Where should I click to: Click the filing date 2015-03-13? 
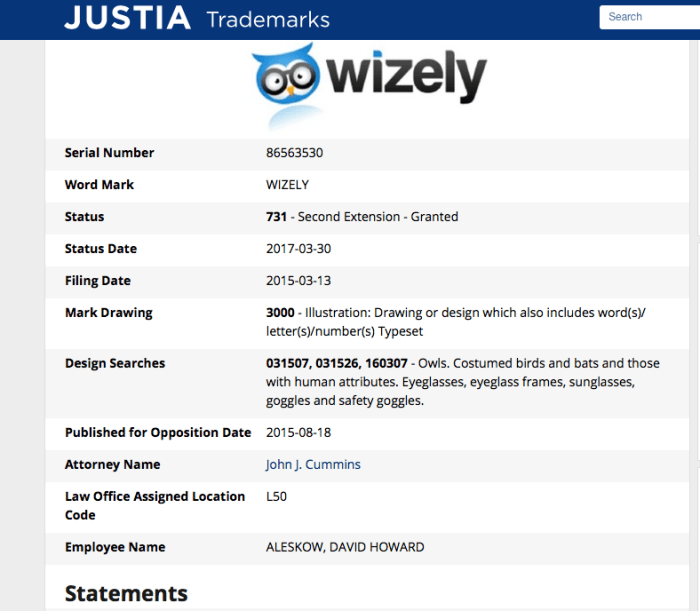click(298, 281)
